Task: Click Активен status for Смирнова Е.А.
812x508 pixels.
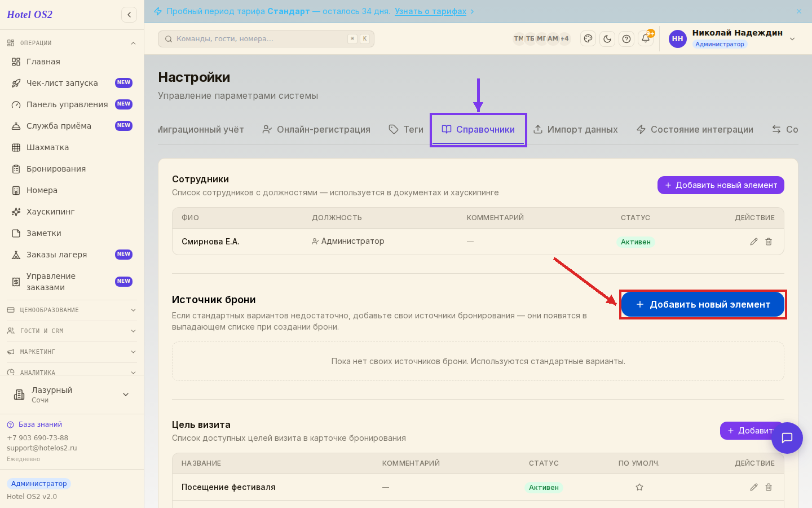Action: click(636, 242)
